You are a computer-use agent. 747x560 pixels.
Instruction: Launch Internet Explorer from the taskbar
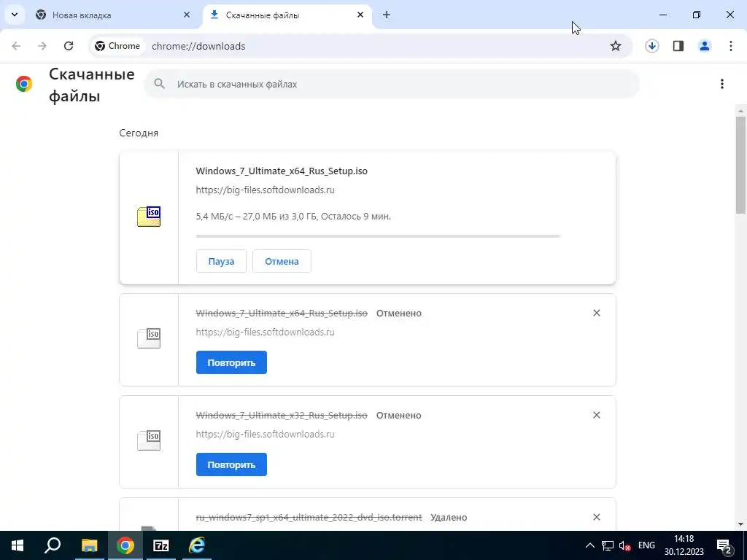coord(197,545)
